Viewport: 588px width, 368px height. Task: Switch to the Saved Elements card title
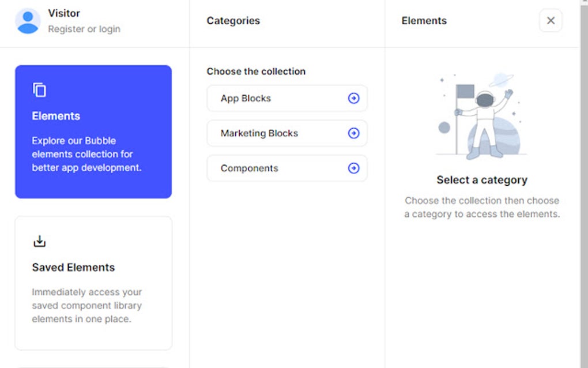73,268
